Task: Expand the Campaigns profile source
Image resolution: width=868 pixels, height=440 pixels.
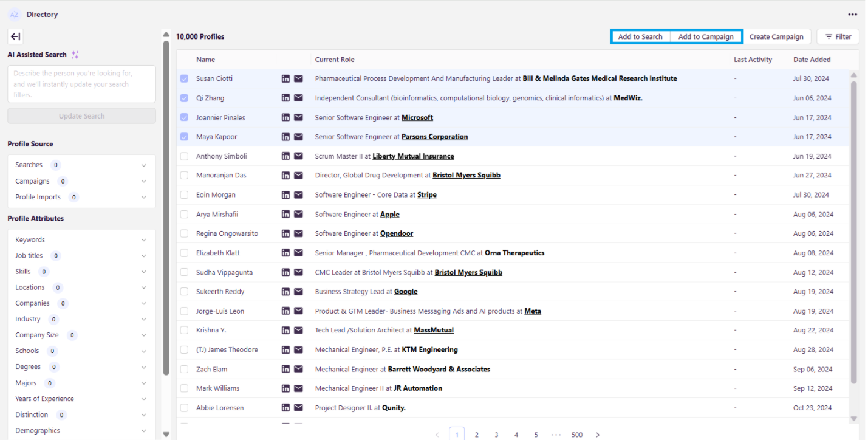Action: tap(143, 181)
